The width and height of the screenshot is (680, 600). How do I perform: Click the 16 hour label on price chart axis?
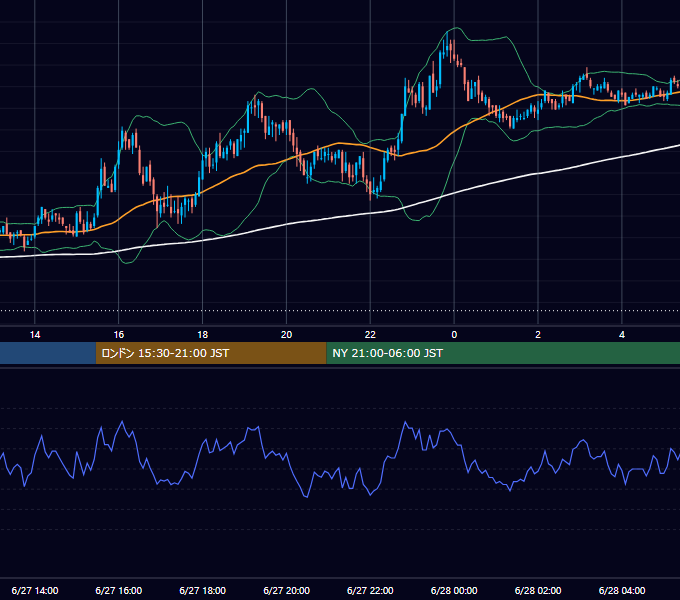pos(118,335)
